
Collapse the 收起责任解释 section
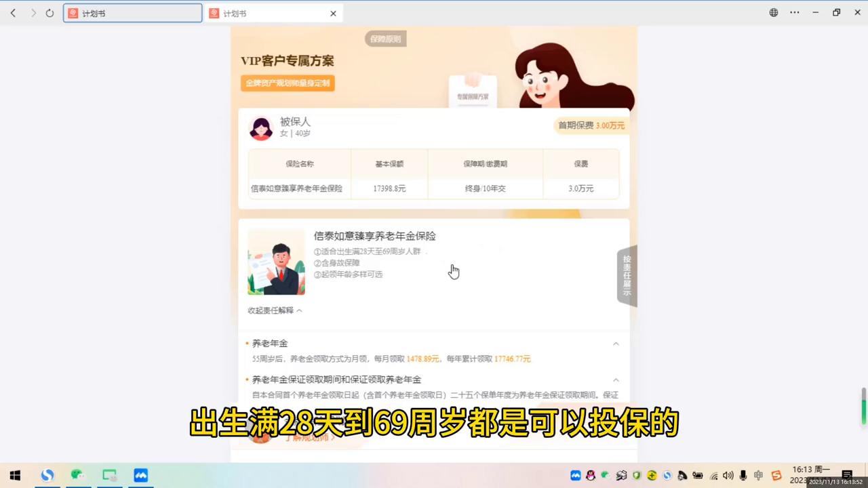coord(274,310)
